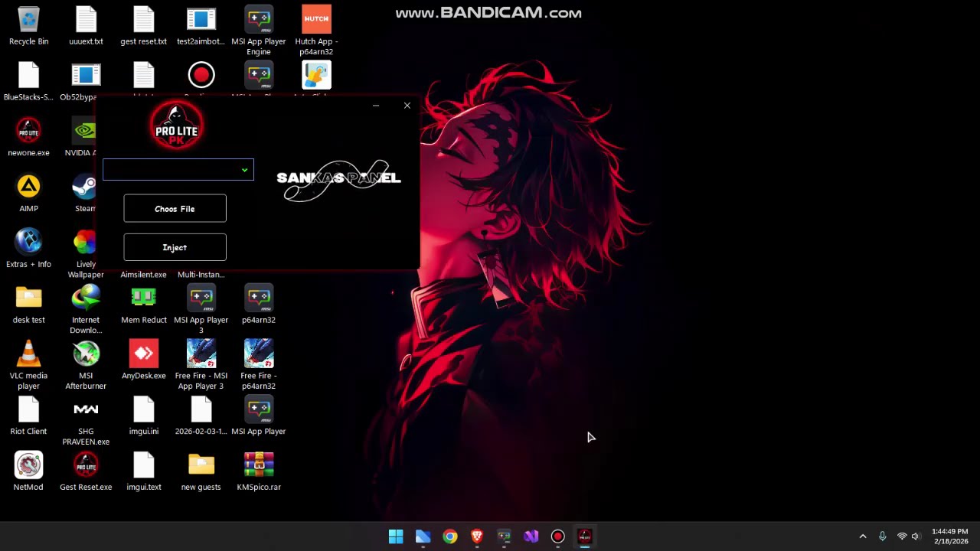This screenshot has height=551, width=980.
Task: Open Google Chrome from the taskbar
Action: click(x=450, y=536)
